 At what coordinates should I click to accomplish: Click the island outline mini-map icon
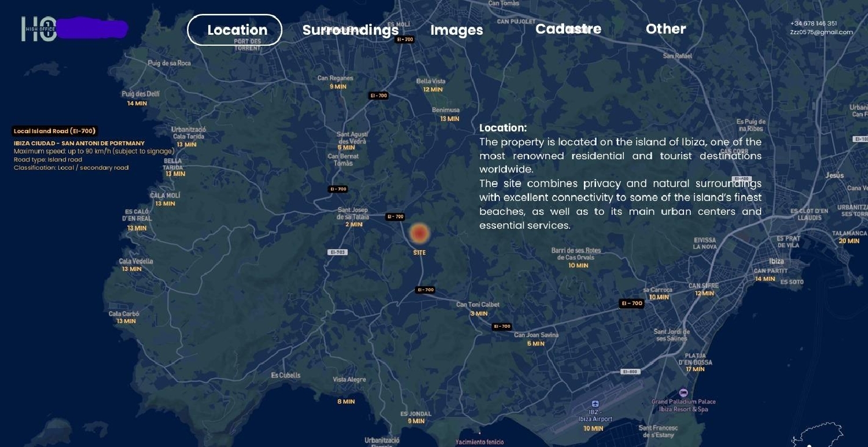[x=819, y=435]
